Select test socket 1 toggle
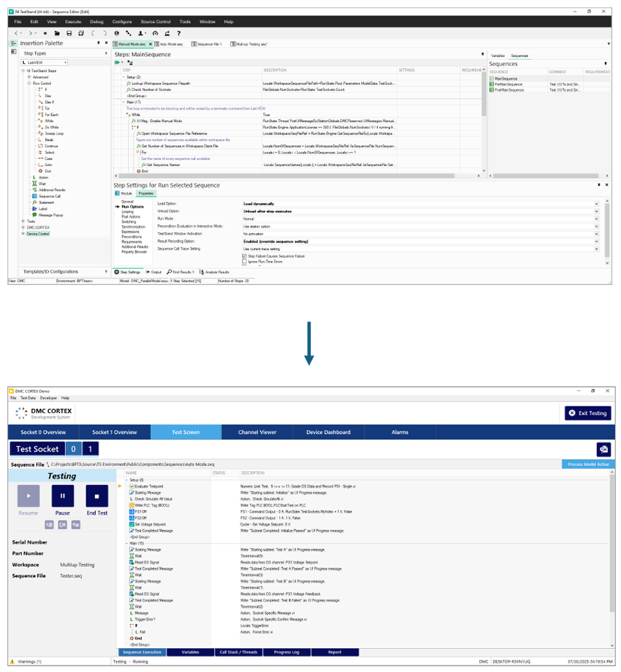Screen dimensions: 621x672 click(90, 449)
